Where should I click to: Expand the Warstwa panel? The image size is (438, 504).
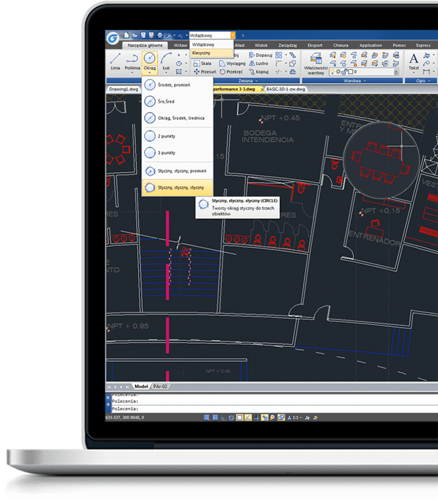pyautogui.click(x=355, y=81)
